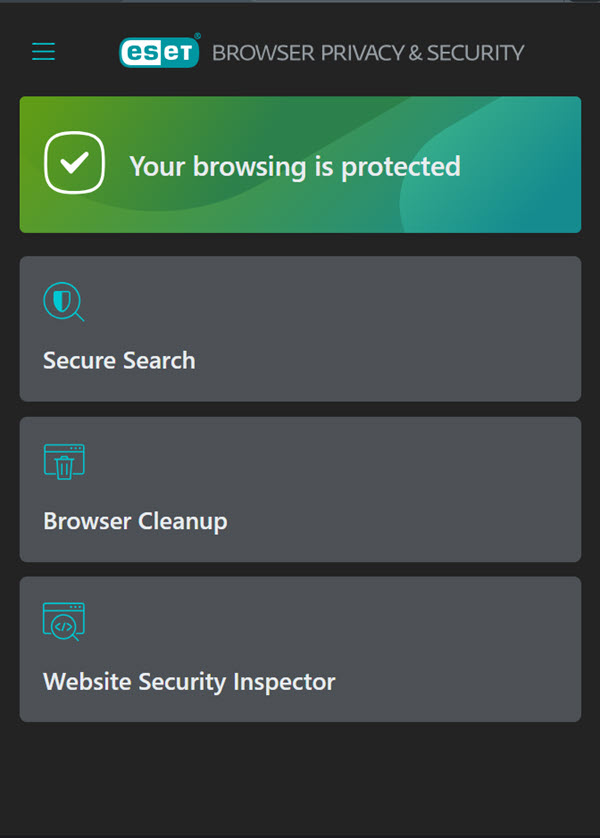
Task: Click the Browser Cleanup trash window icon
Action: 64,461
